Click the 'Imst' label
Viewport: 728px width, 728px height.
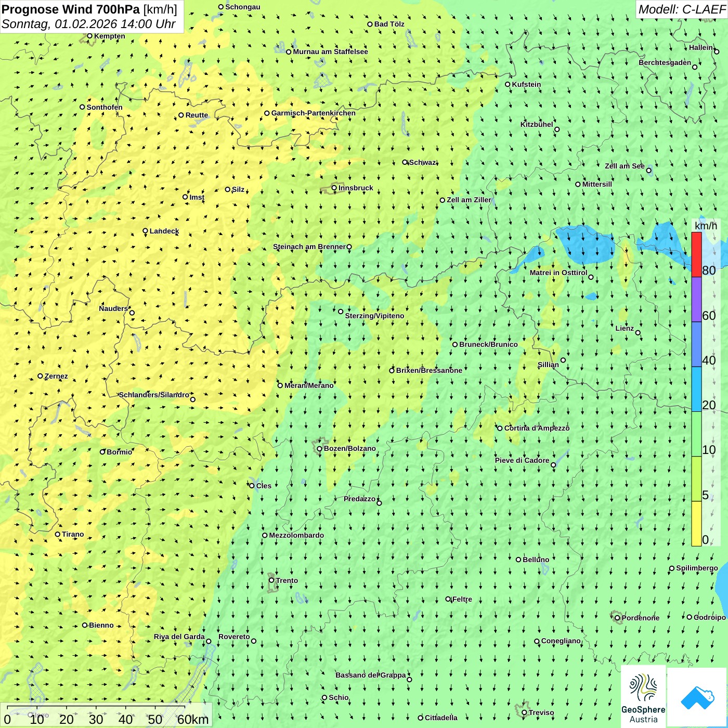click(197, 197)
